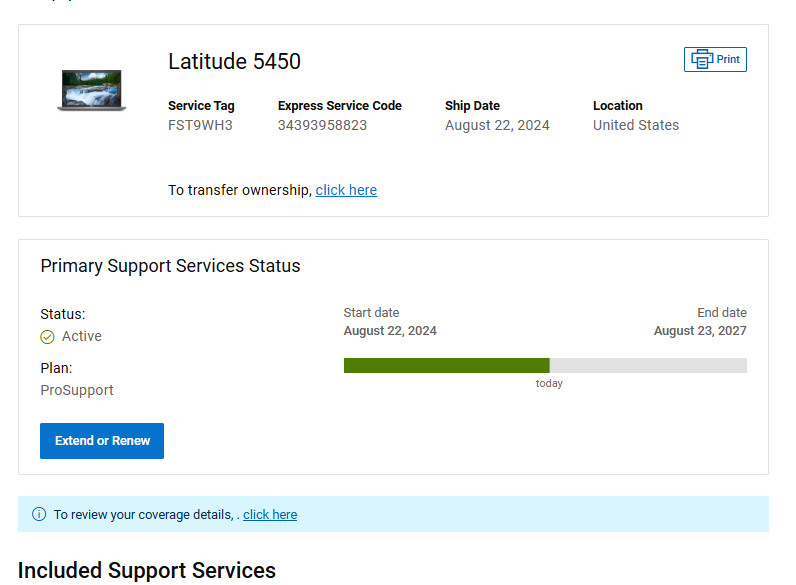The width and height of the screenshot is (796, 585).
Task: Click the Location value United States
Action: 636,125
